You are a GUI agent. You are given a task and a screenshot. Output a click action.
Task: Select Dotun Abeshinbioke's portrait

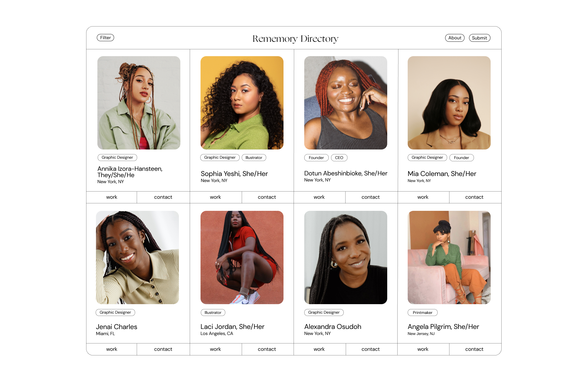346,103
